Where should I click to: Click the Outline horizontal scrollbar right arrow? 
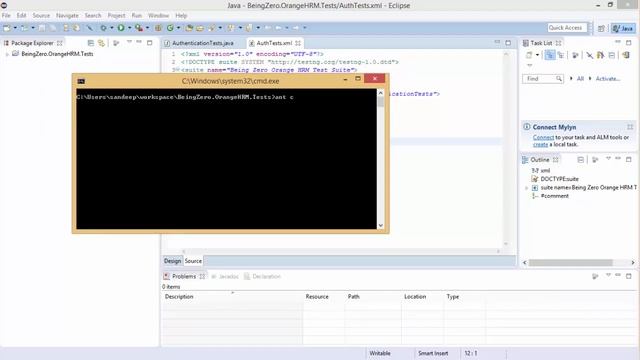coord(633,262)
